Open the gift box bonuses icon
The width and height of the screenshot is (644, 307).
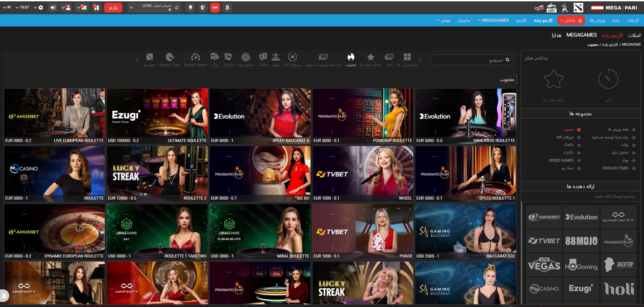(96, 7)
